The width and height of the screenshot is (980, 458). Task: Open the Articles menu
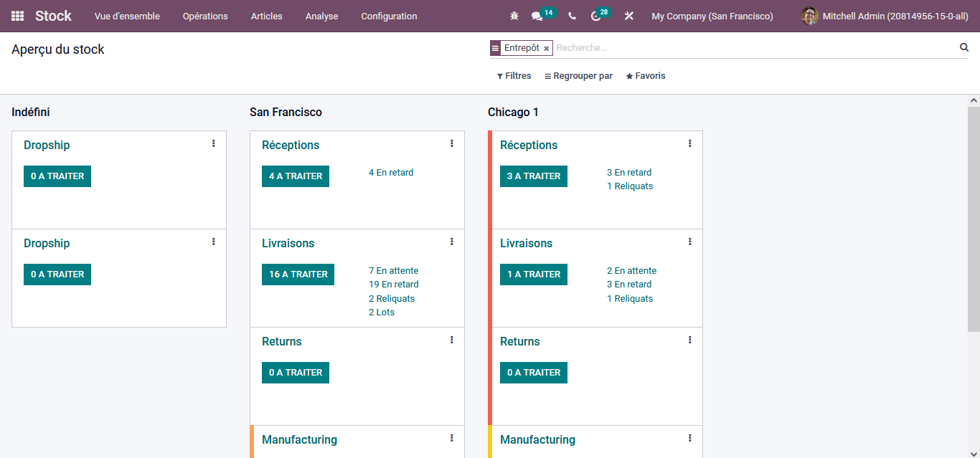coord(267,16)
